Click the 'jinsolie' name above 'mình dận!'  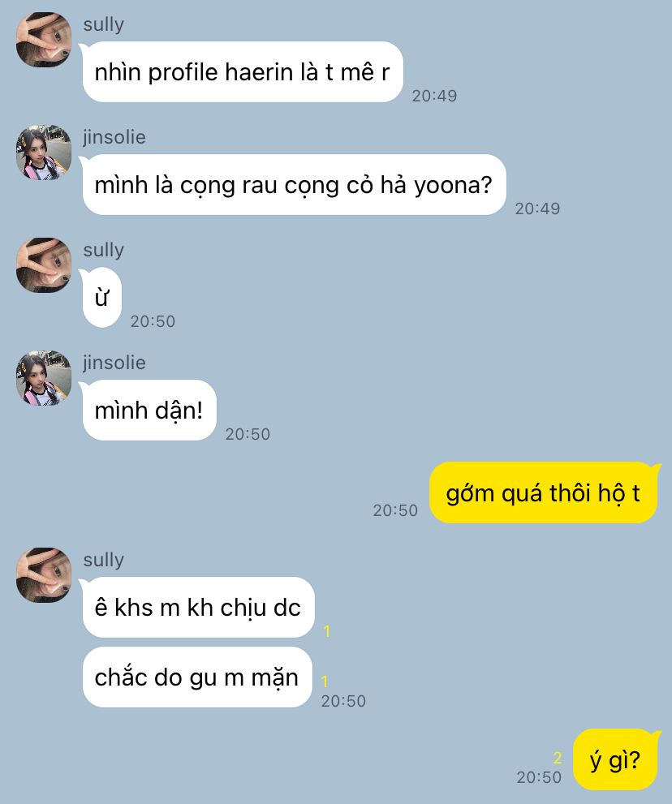114,363
